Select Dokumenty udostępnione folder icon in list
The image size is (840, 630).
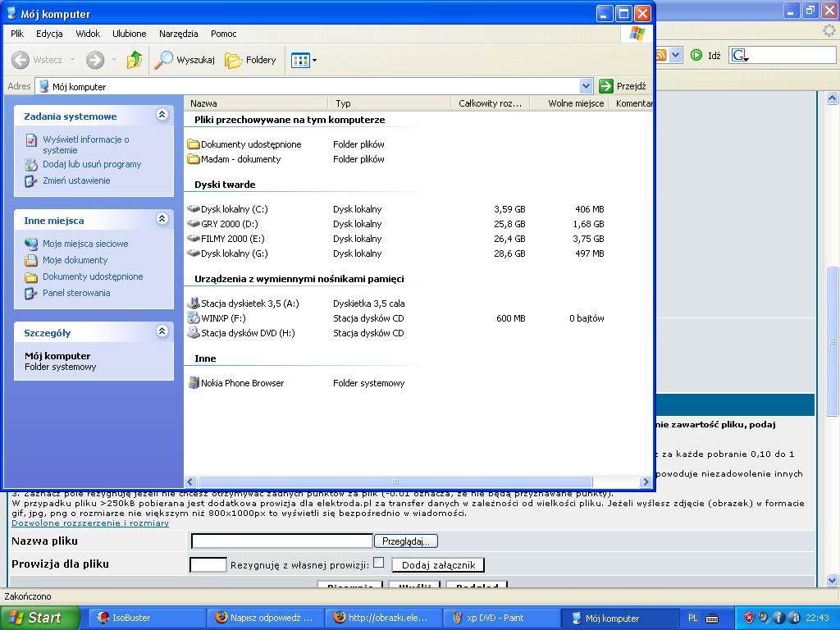(194, 144)
